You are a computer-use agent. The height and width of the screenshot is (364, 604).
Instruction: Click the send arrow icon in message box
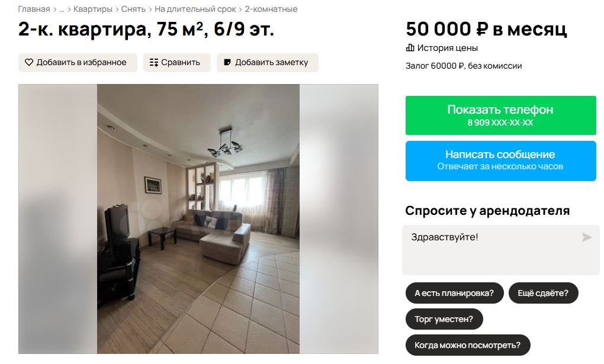coord(587,237)
